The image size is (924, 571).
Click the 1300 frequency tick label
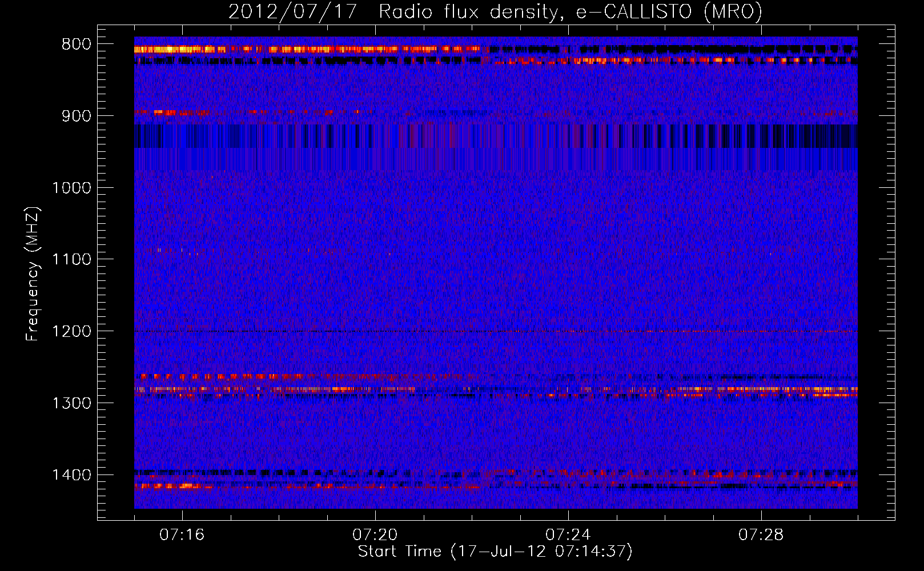click(x=72, y=404)
